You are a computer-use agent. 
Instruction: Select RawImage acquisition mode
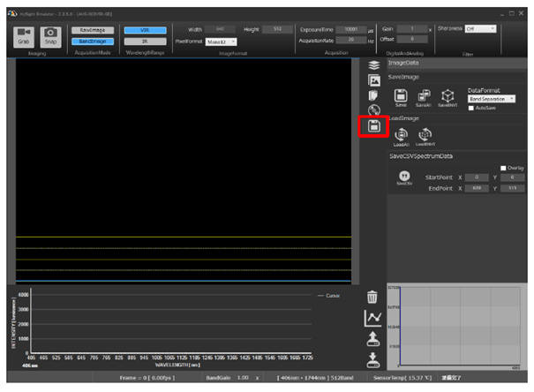pos(93,30)
